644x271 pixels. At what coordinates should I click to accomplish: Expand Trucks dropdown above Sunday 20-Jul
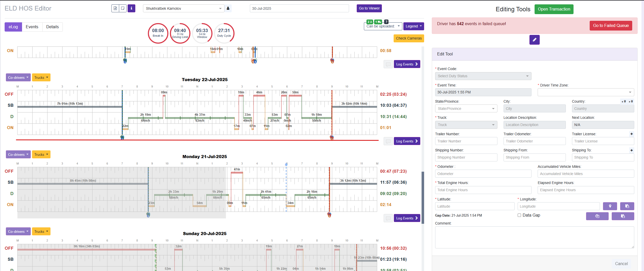click(41, 231)
